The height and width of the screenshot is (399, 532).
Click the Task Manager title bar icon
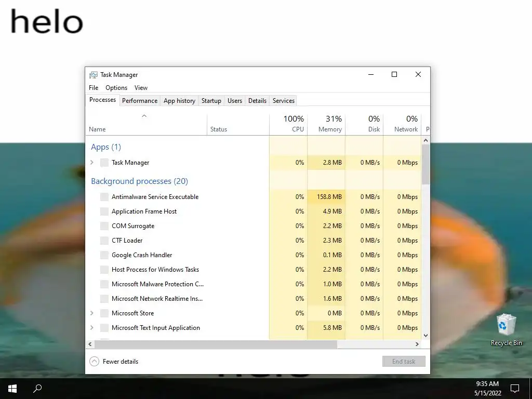[94, 75]
